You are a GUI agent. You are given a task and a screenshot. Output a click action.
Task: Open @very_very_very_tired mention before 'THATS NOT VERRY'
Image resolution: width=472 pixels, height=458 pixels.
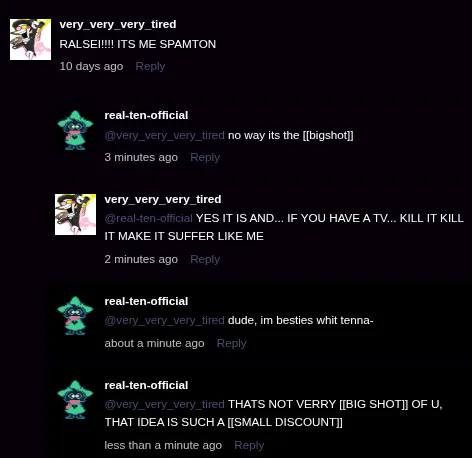164,404
